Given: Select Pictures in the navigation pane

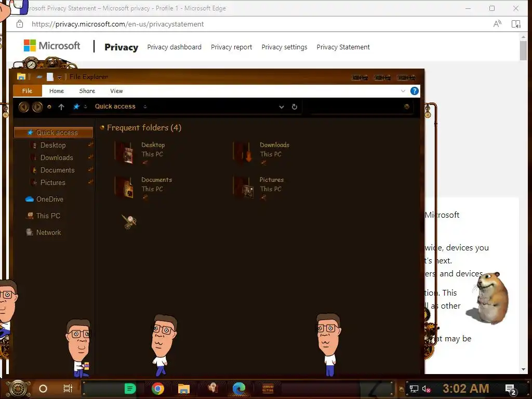Looking at the screenshot, I should coord(52,182).
